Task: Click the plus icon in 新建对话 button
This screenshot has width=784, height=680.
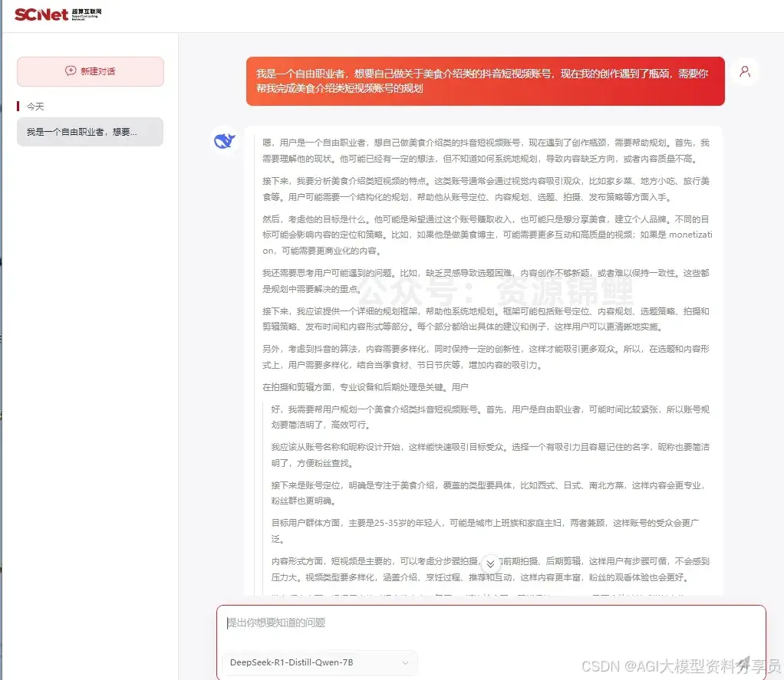Action: tap(71, 71)
